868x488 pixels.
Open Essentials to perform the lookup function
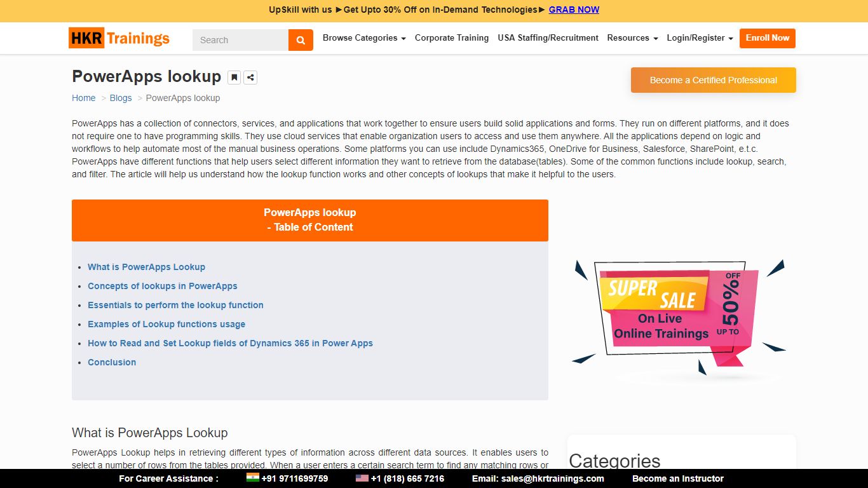tap(175, 305)
